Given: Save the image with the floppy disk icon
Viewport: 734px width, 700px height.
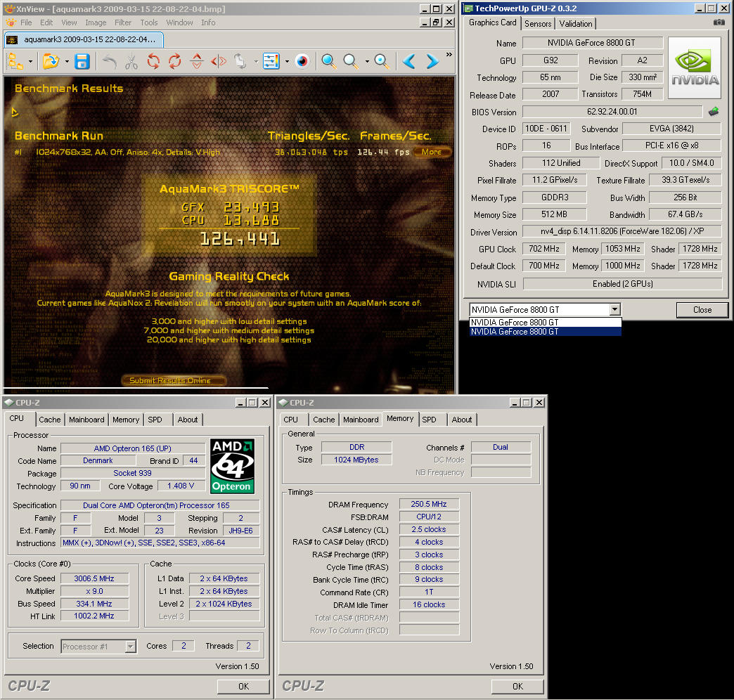Looking at the screenshot, I should coord(82,61).
